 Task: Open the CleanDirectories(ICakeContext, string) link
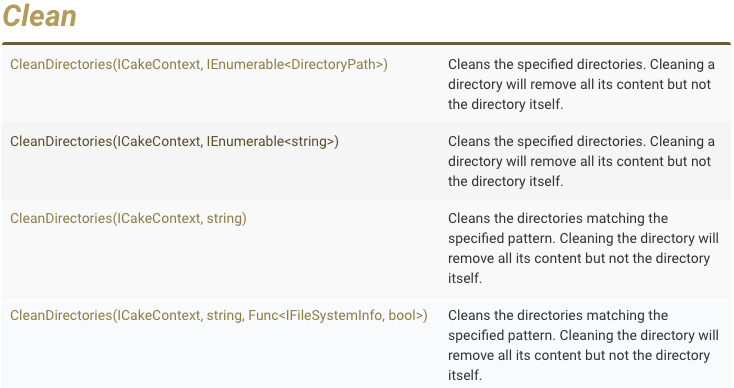(128, 219)
